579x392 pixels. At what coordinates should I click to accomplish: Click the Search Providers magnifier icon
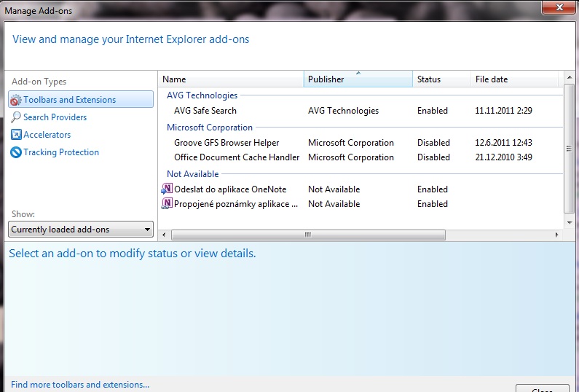coord(16,117)
